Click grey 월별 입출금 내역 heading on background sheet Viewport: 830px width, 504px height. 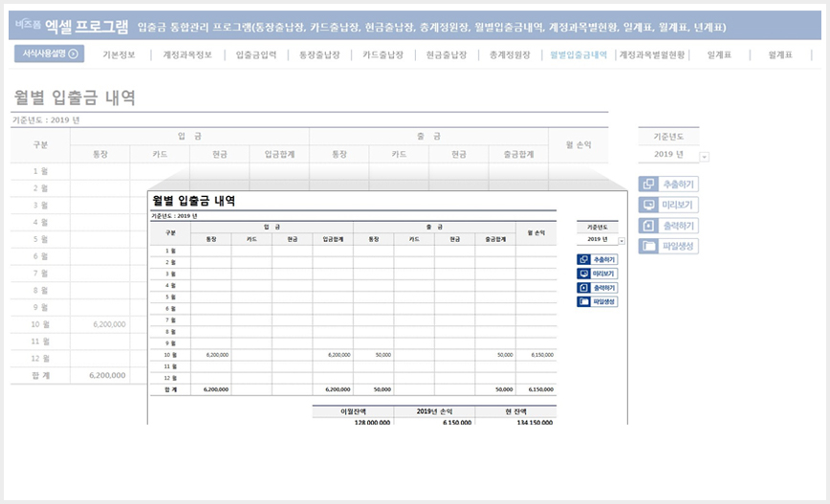[x=75, y=98]
